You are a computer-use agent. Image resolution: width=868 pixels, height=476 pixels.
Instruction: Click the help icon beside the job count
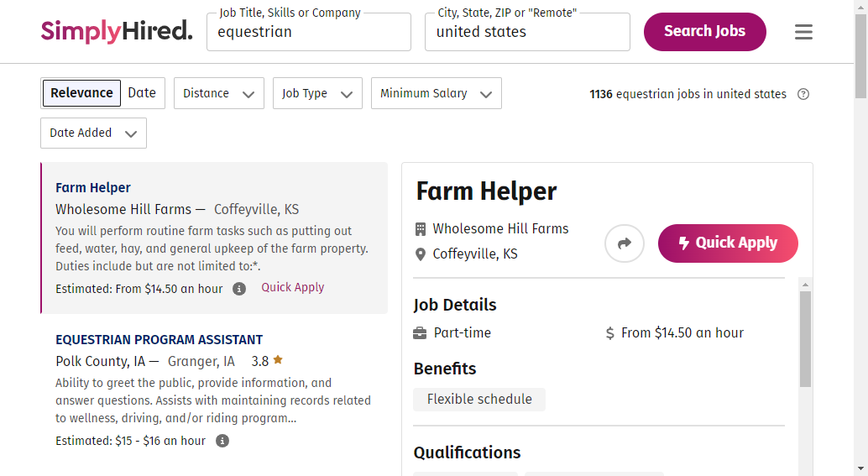click(x=803, y=94)
